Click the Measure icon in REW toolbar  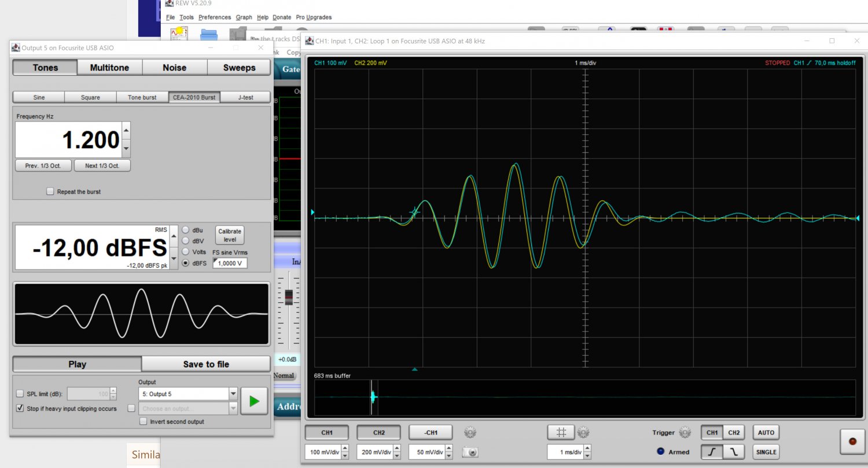pos(179,34)
